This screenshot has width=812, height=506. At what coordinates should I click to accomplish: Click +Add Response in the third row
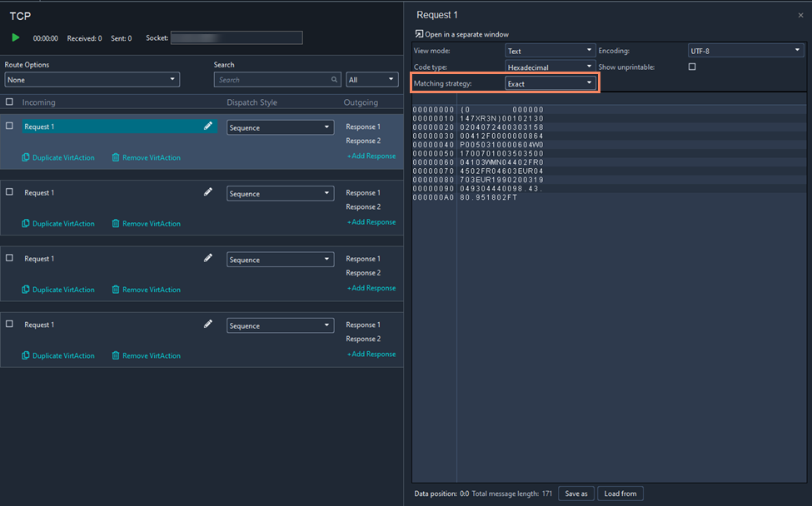coord(371,288)
